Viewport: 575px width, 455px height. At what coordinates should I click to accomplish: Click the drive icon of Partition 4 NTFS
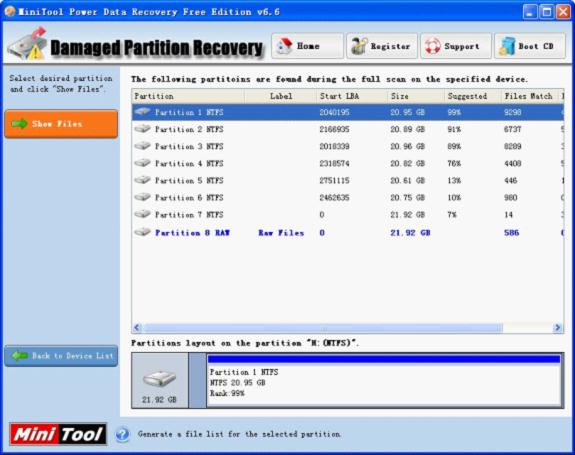tap(142, 163)
